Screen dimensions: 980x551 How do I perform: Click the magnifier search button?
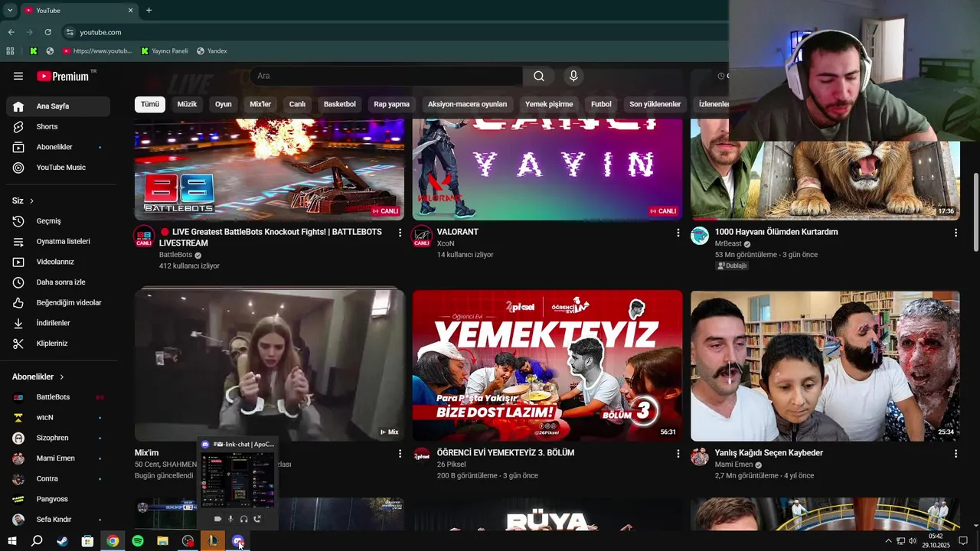[x=539, y=76]
